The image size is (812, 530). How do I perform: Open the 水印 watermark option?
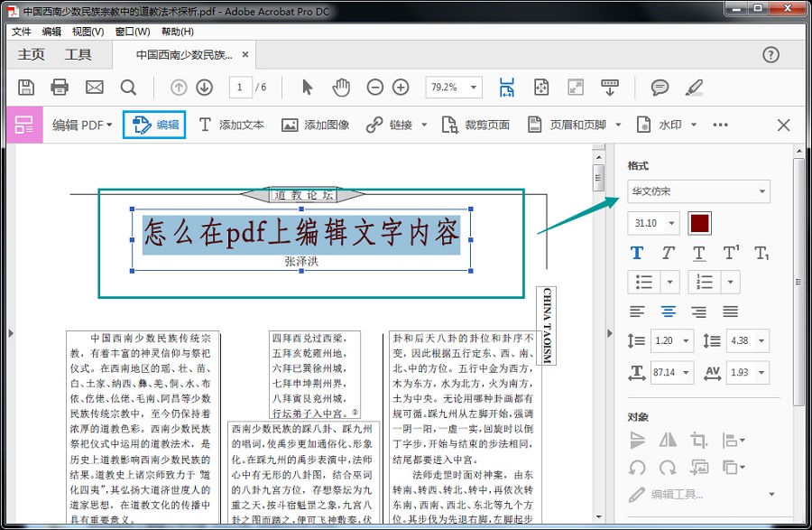[x=660, y=125]
